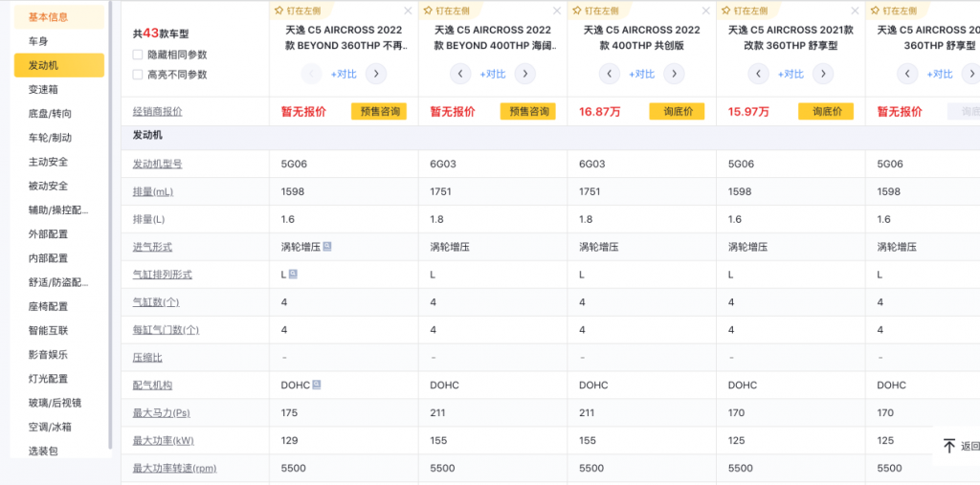Click 预售咨询 for BEYOND 400THP
Image resolution: width=980 pixels, height=485 pixels.
[x=527, y=112]
